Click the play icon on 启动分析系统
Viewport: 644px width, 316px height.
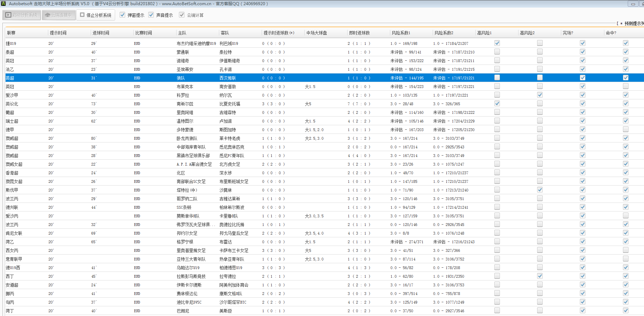click(8, 15)
